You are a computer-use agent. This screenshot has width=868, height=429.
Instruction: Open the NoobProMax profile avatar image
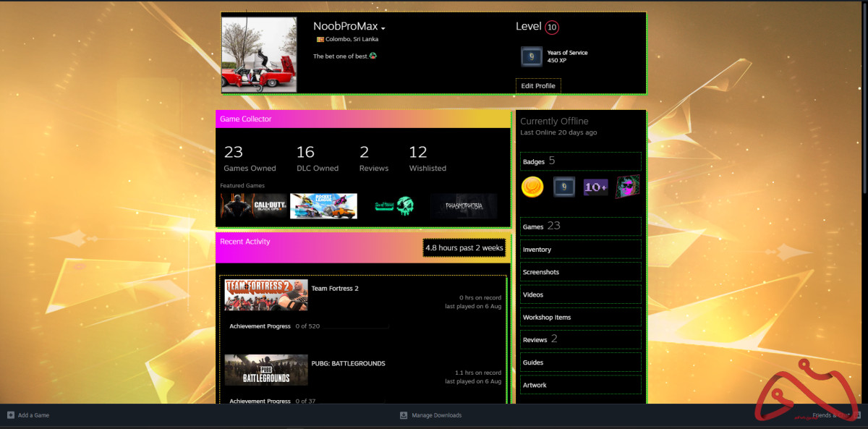259,54
